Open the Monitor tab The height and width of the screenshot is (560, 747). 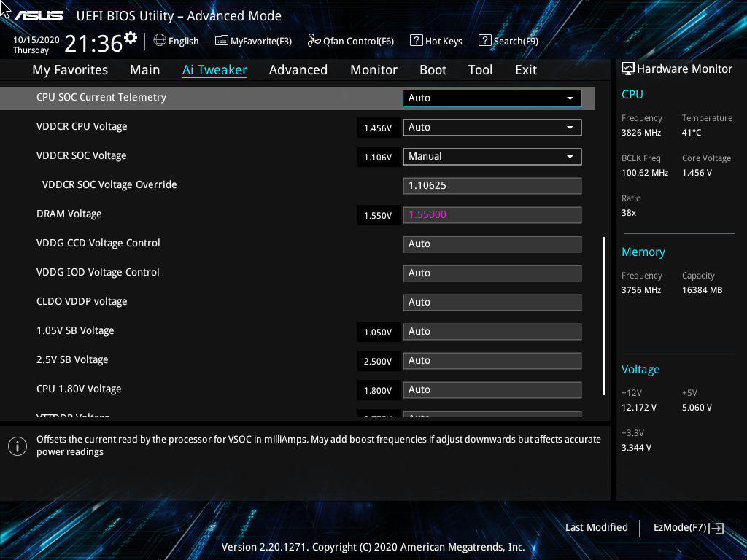[374, 70]
